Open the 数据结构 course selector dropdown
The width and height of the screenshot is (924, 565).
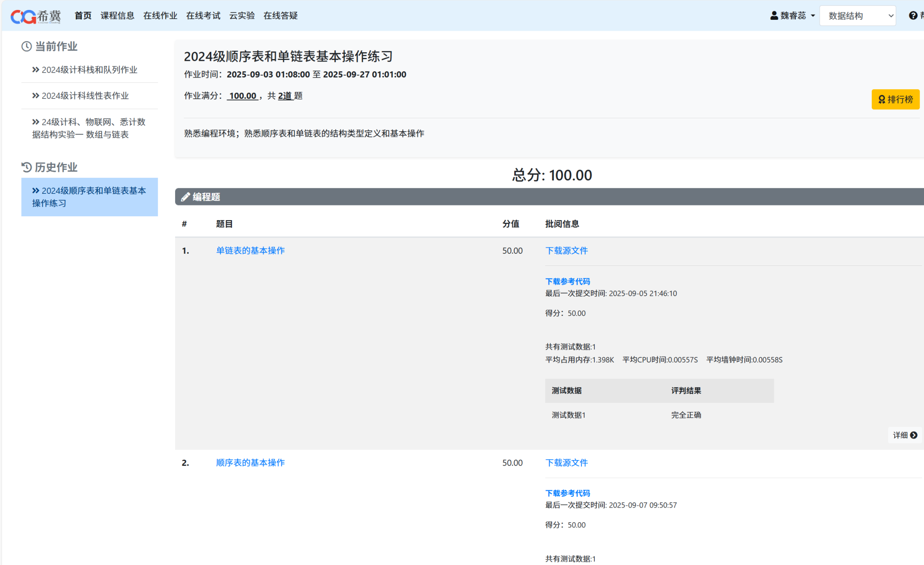(858, 16)
